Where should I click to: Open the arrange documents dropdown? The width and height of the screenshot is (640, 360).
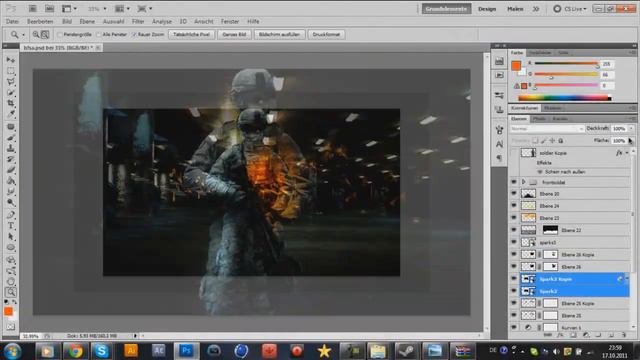122,9
